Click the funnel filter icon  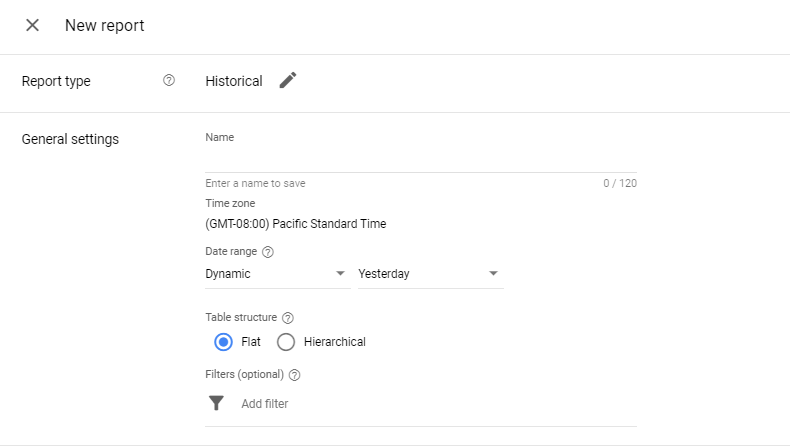(x=216, y=403)
